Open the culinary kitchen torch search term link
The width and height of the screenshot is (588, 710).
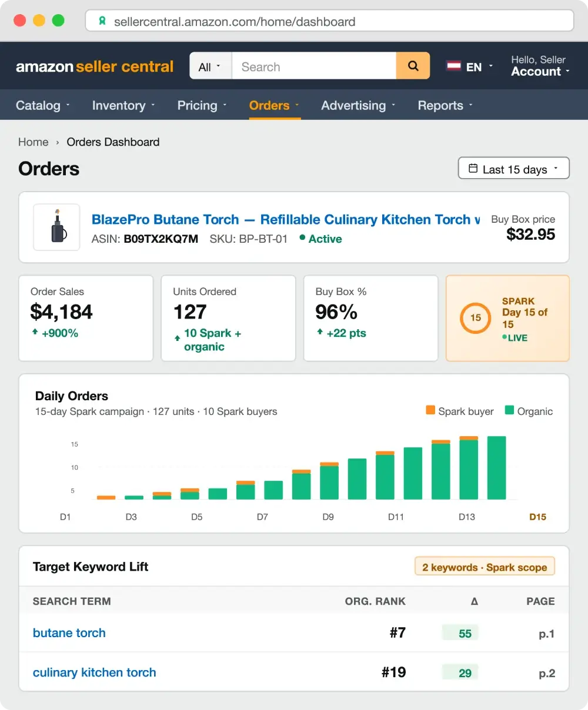point(95,672)
